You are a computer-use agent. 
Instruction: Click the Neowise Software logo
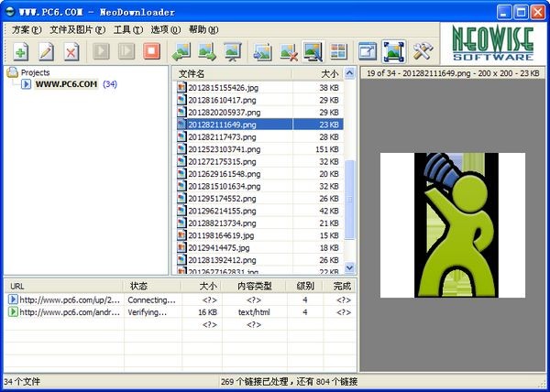[493, 43]
